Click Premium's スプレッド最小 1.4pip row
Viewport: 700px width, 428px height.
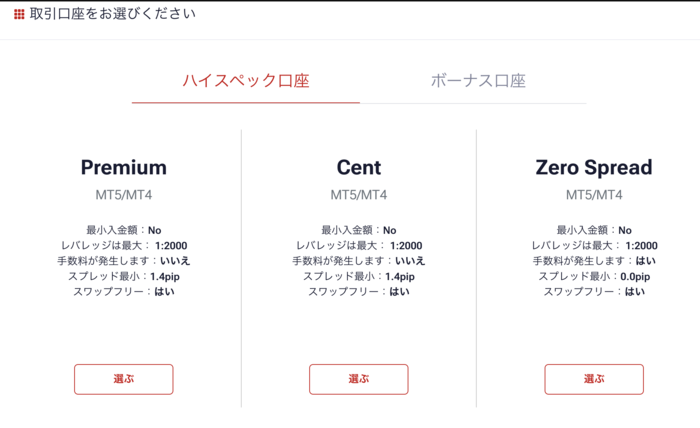pyautogui.click(x=123, y=276)
